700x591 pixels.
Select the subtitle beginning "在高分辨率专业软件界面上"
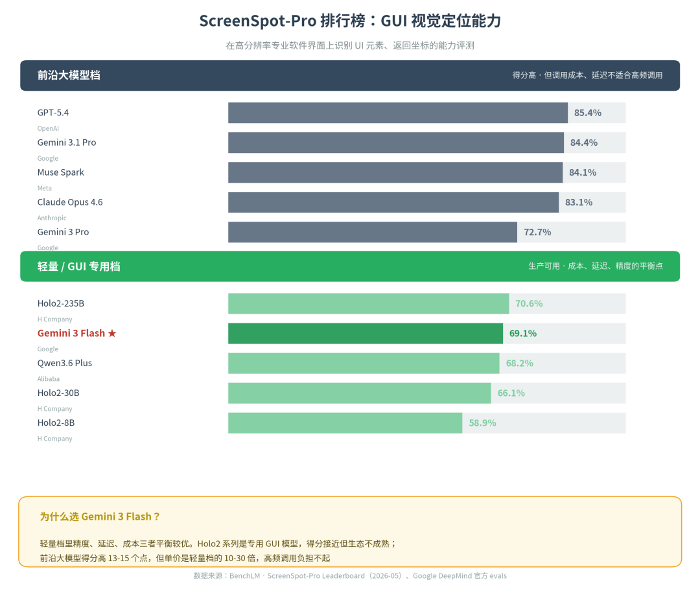tap(350, 45)
